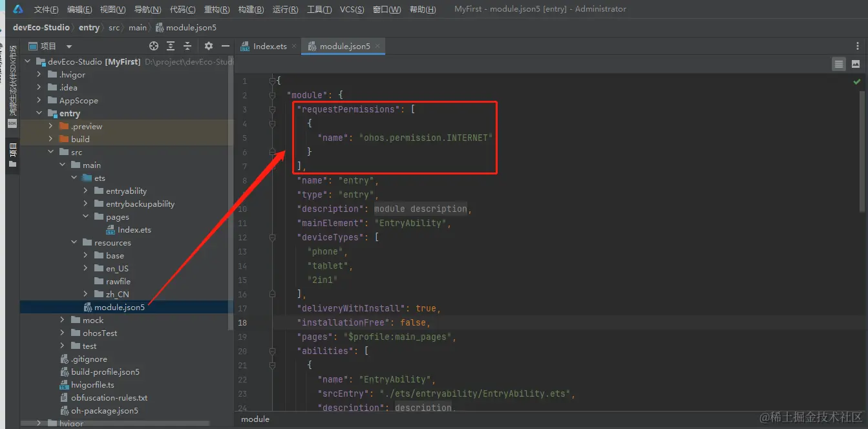Select hvigorfile.ts in project tree
Viewport: 868px width, 429px height.
(87, 384)
